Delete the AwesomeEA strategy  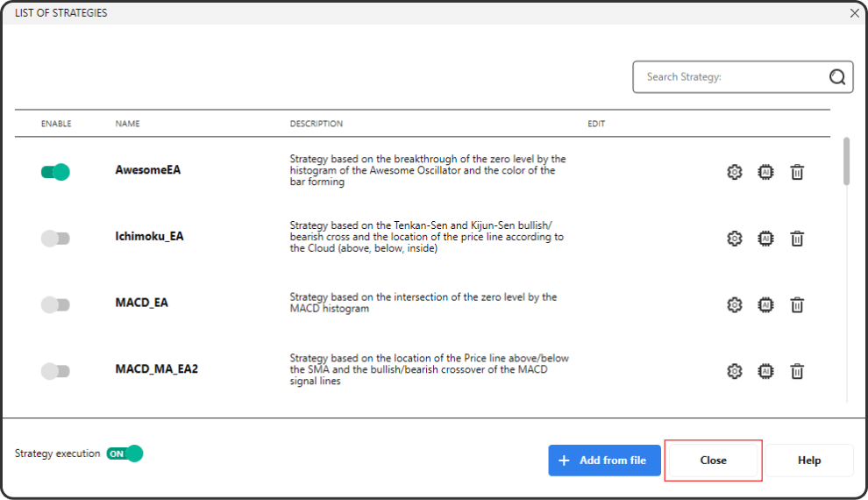(x=797, y=172)
